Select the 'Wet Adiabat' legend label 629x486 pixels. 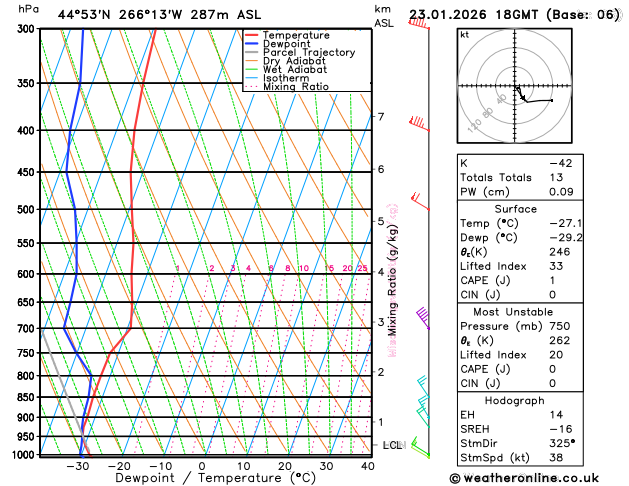pos(295,69)
